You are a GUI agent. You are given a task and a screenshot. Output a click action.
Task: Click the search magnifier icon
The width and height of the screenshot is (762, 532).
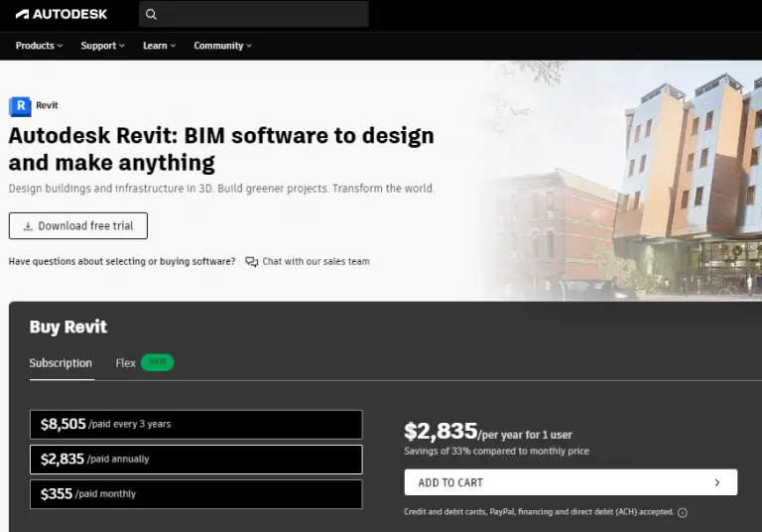[x=151, y=14]
